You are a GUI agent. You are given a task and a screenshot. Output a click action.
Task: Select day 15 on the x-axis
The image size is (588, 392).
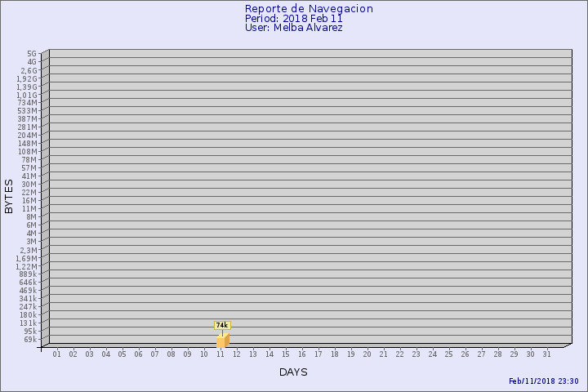point(286,354)
